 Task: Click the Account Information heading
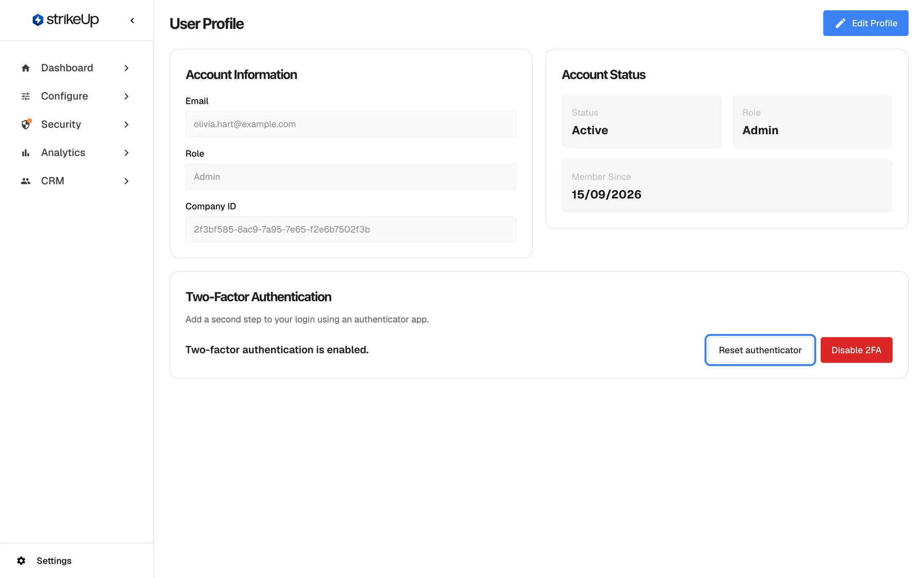241,74
